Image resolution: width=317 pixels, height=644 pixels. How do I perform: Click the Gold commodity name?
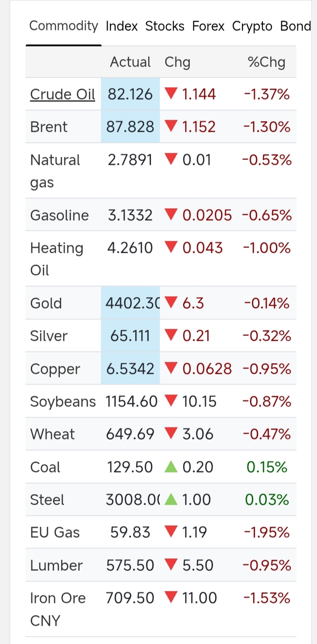tap(46, 303)
